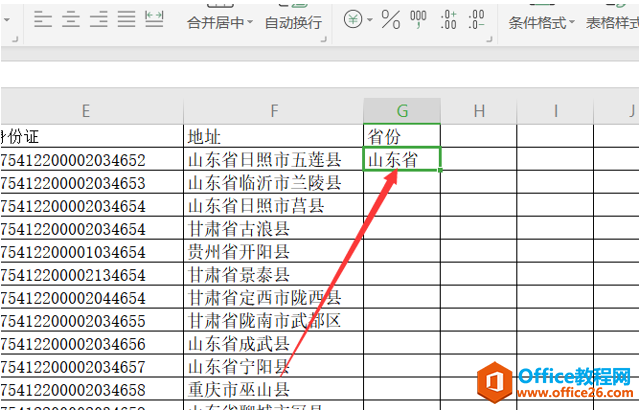This screenshot has width=640, height=410.
Task: Apply center alignment to text
Action: 71,19
